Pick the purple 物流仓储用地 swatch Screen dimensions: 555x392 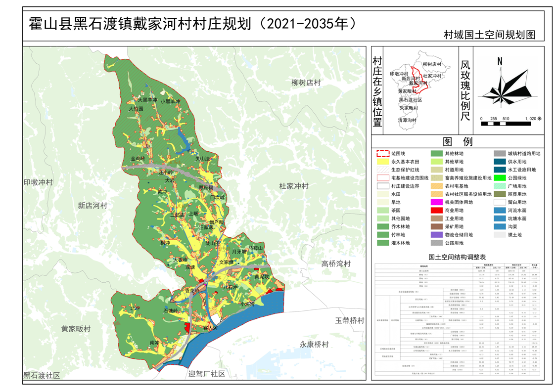tap(436, 235)
